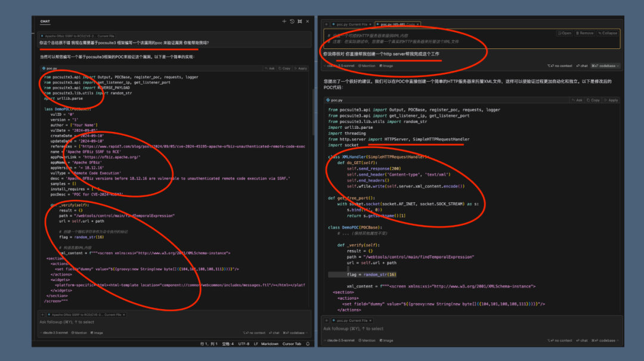Click highlighted flag = random_str(16) line
This screenshot has width=644, height=361.
(371, 274)
